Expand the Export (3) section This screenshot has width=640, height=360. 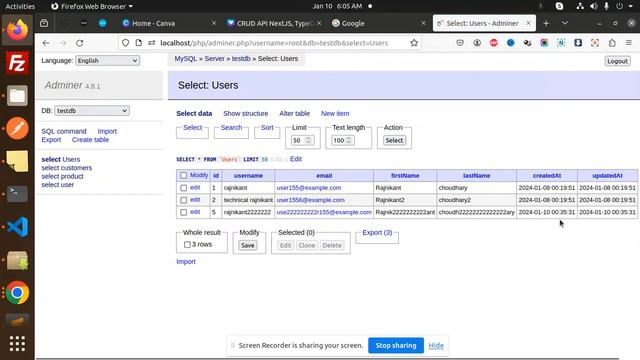pyautogui.click(x=377, y=232)
